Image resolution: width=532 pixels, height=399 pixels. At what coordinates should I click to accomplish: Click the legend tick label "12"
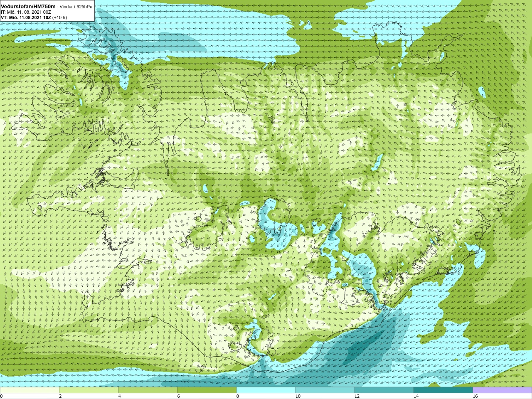click(x=357, y=396)
